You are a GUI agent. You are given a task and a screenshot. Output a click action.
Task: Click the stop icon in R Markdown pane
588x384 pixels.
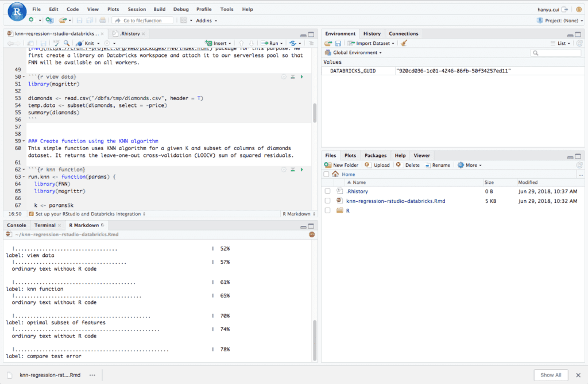click(311, 235)
